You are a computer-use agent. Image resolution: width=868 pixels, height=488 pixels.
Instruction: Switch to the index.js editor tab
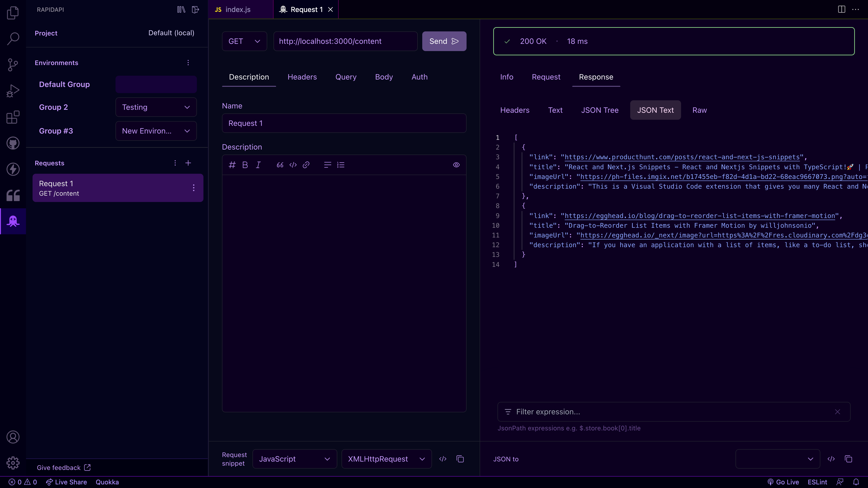pos(241,9)
